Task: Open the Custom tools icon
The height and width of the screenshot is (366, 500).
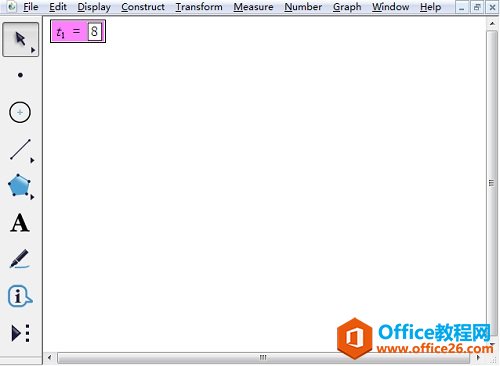Action: (x=20, y=333)
